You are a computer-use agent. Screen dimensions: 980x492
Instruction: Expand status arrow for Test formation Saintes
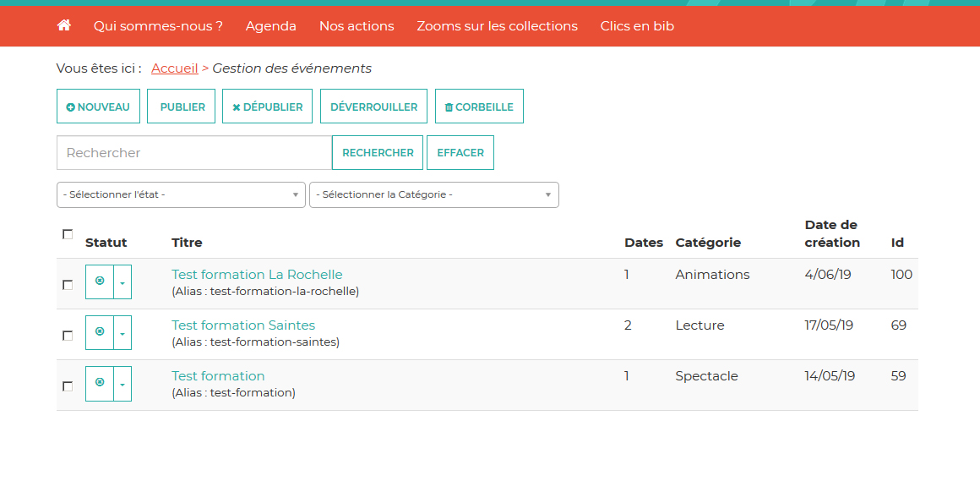(x=122, y=332)
